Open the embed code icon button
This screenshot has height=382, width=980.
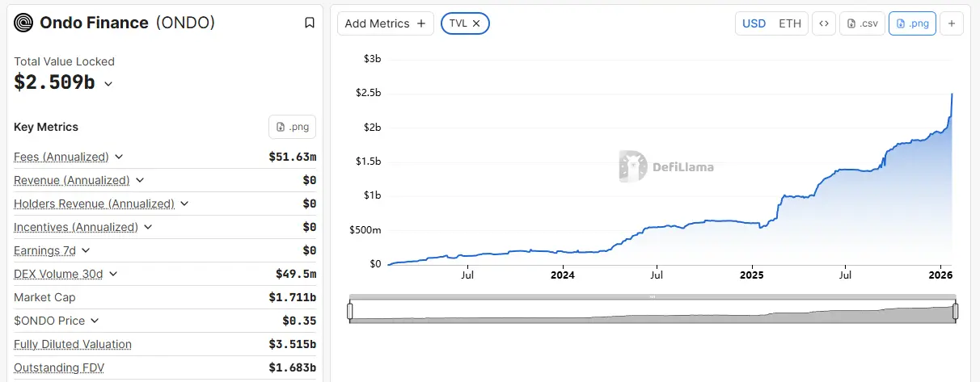pos(823,23)
